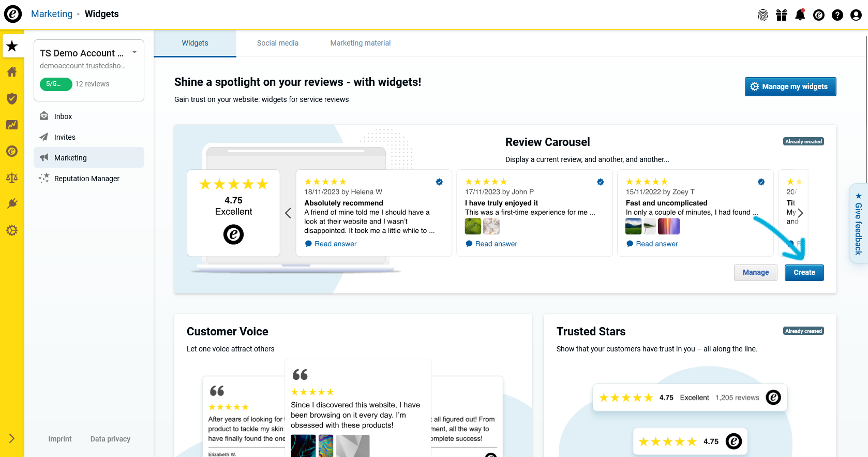Image resolution: width=868 pixels, height=457 pixels.
Task: Open Inbox in the menu
Action: click(x=89, y=116)
